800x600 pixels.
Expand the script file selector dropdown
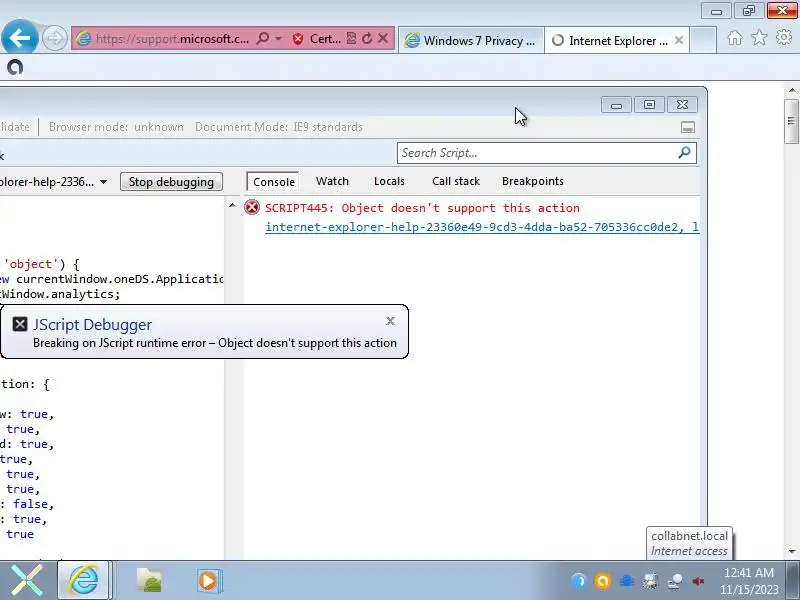104,182
